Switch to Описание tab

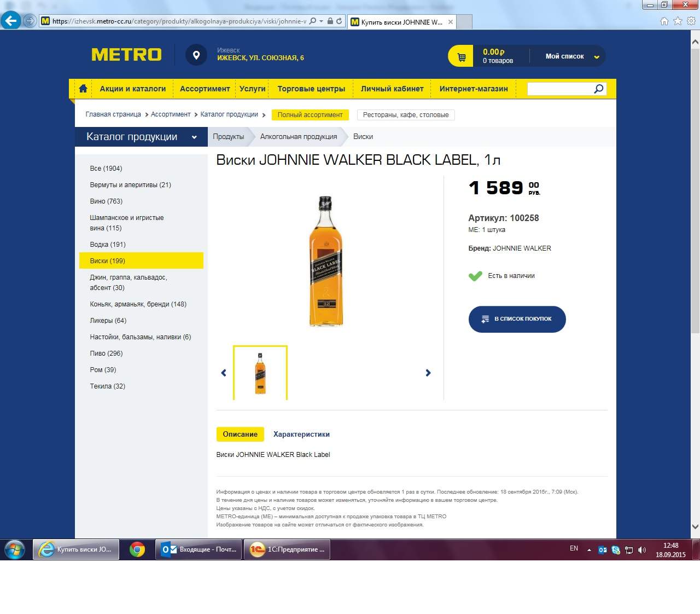click(240, 434)
